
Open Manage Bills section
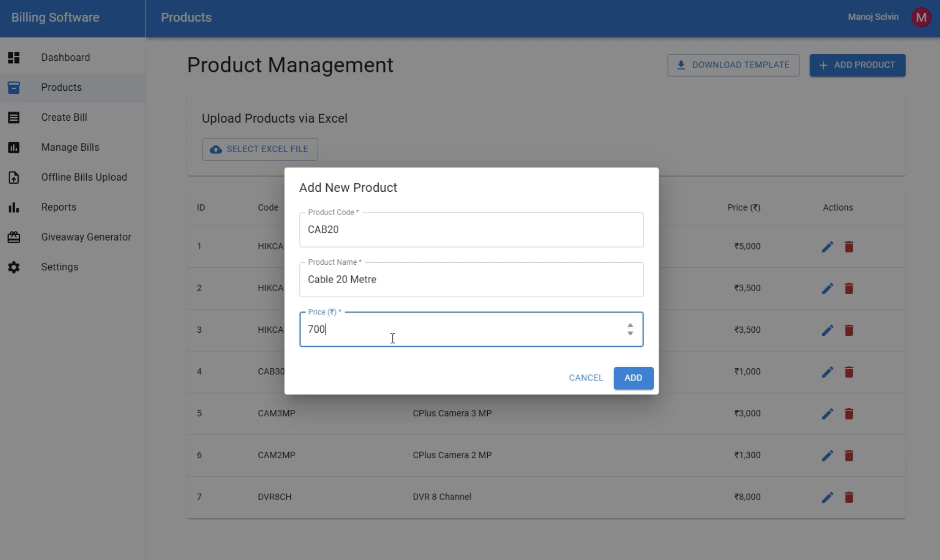(70, 147)
